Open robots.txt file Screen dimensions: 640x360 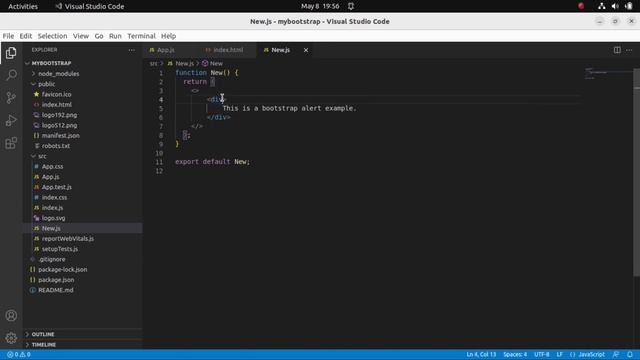(x=56, y=146)
